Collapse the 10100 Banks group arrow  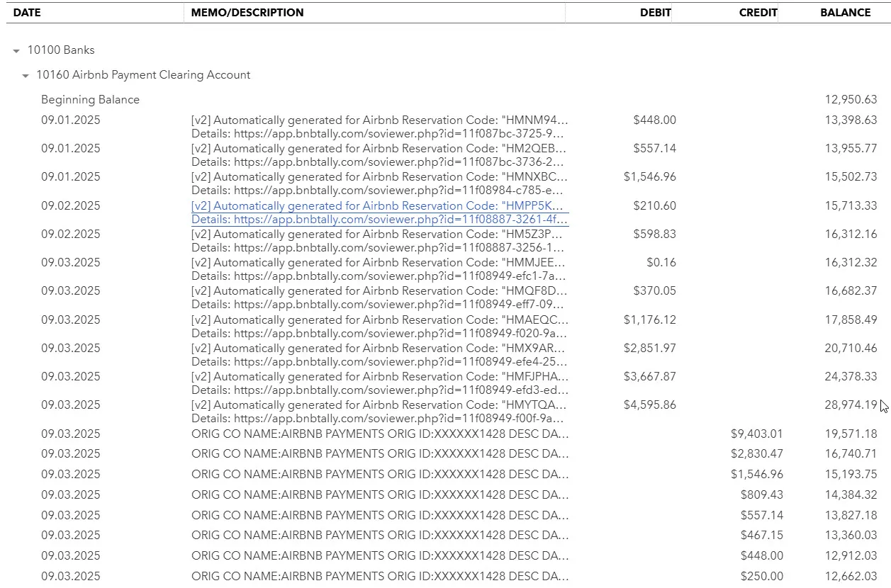(x=16, y=51)
